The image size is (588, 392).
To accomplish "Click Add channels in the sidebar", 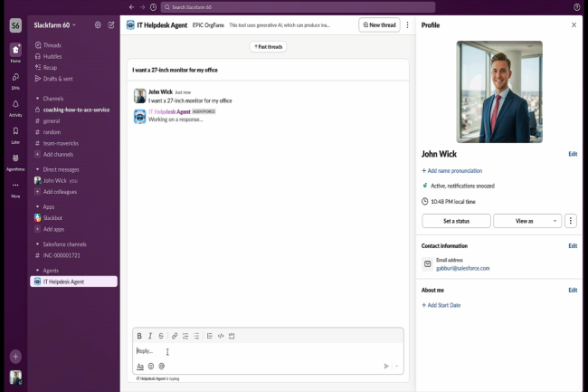I will tap(73, 154).
